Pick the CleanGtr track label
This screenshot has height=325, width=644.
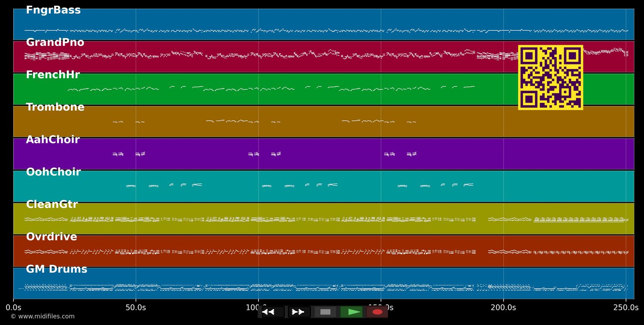52,205
